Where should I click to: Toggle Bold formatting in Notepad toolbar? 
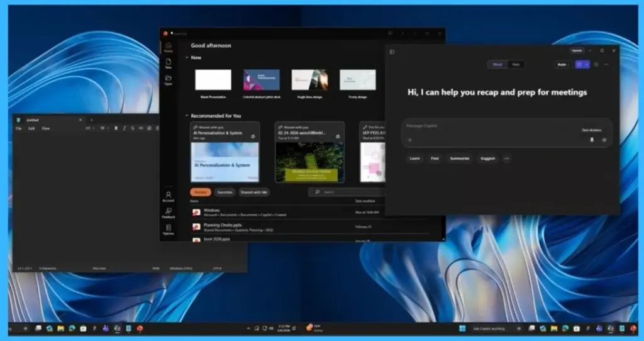pos(116,128)
